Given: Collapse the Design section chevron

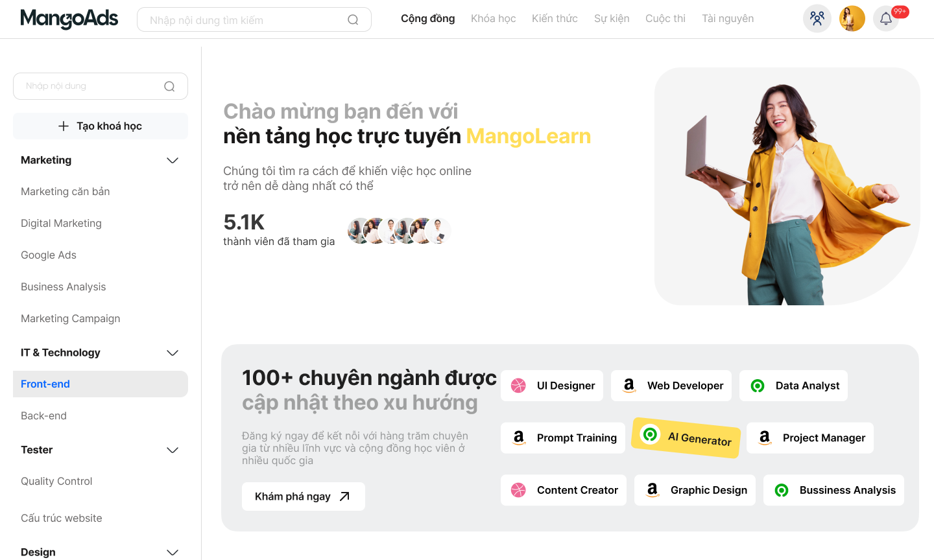Looking at the screenshot, I should click(x=173, y=553).
